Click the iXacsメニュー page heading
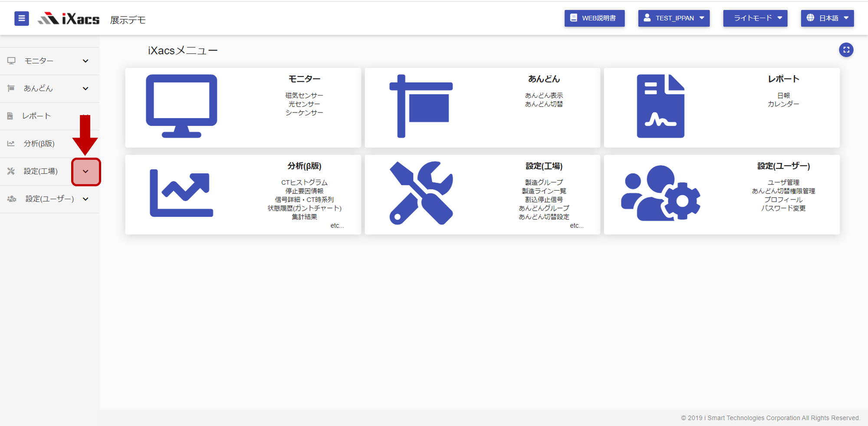Screen dimensions: 868x426 [x=183, y=51]
